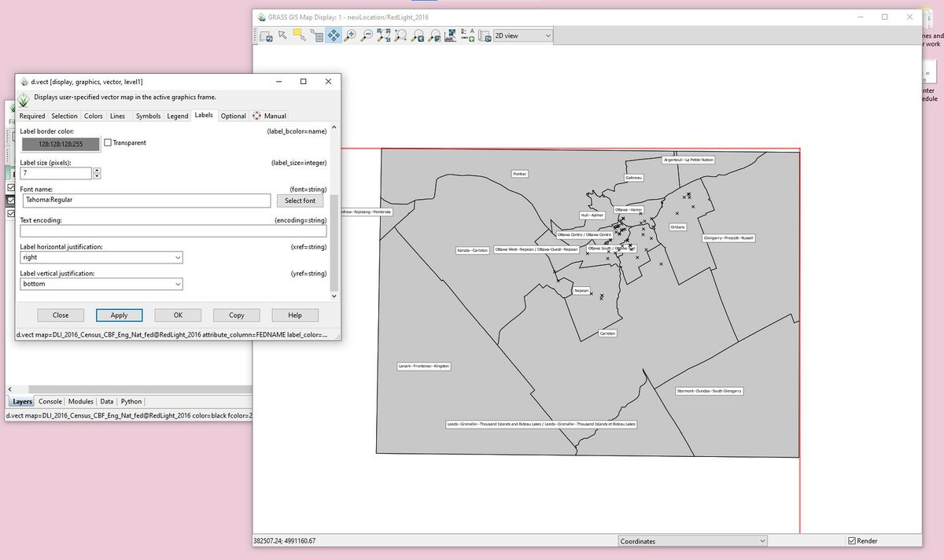
Task: Switch to the Symbols tab
Action: click(148, 116)
